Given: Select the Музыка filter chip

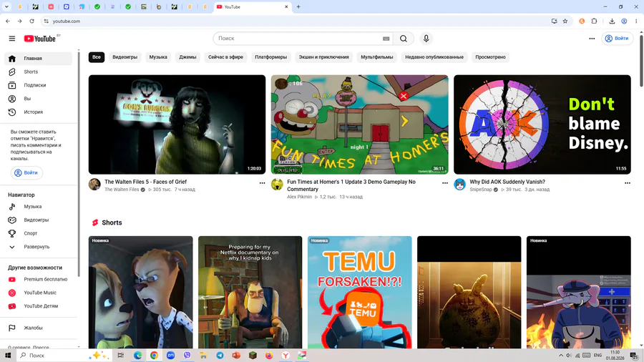Looking at the screenshot, I should [x=158, y=57].
